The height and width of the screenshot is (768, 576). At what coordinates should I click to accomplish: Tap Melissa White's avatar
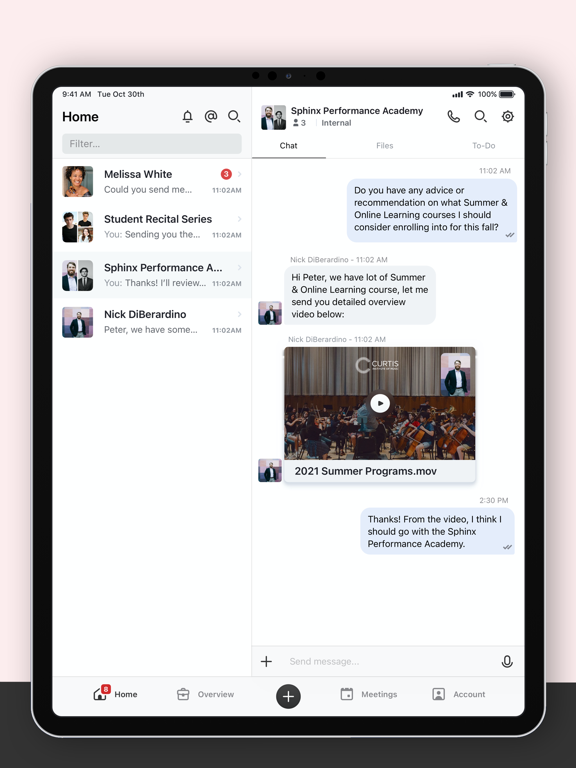pos(77,181)
